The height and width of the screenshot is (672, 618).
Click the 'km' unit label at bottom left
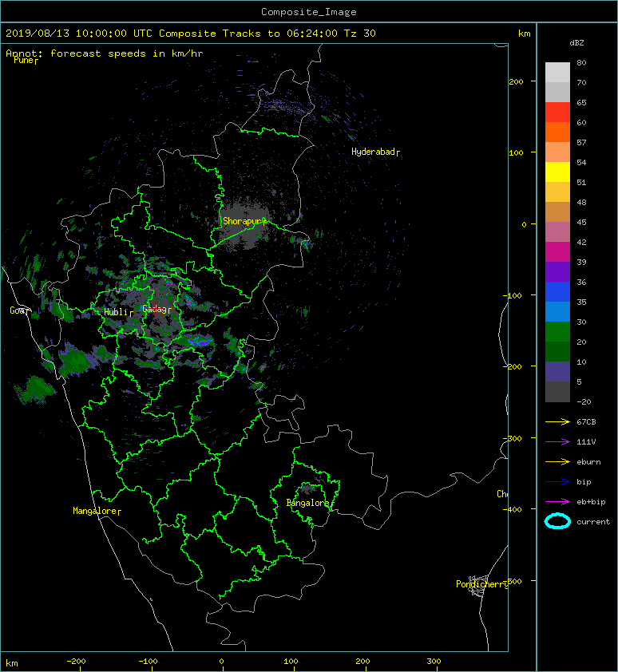click(12, 663)
